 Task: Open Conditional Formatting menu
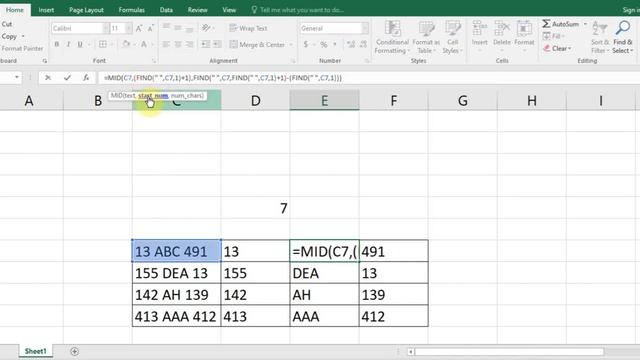pos(392,38)
